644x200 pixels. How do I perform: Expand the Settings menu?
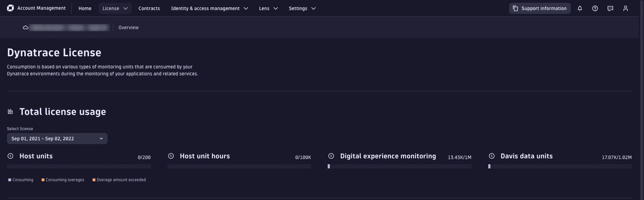point(302,8)
